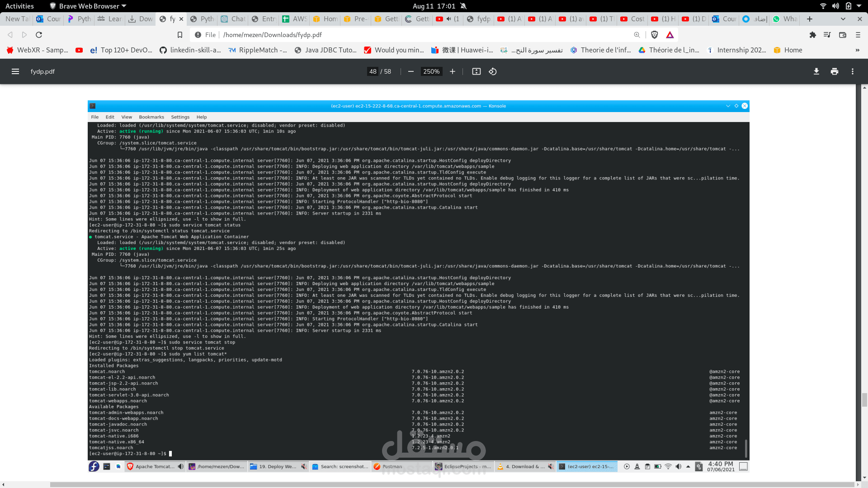Open the Java JDBC Tutorial bookmark
This screenshot has width=868, height=488.
click(325, 50)
